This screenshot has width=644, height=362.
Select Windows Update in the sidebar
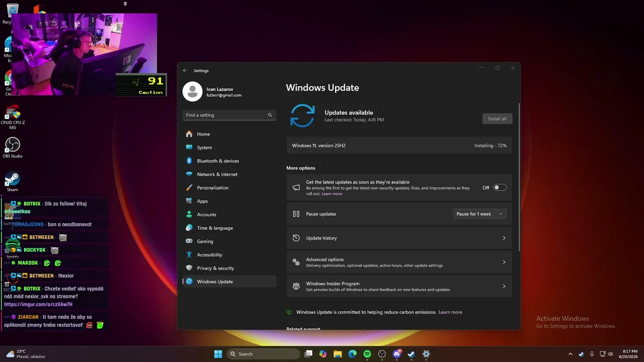click(x=229, y=282)
